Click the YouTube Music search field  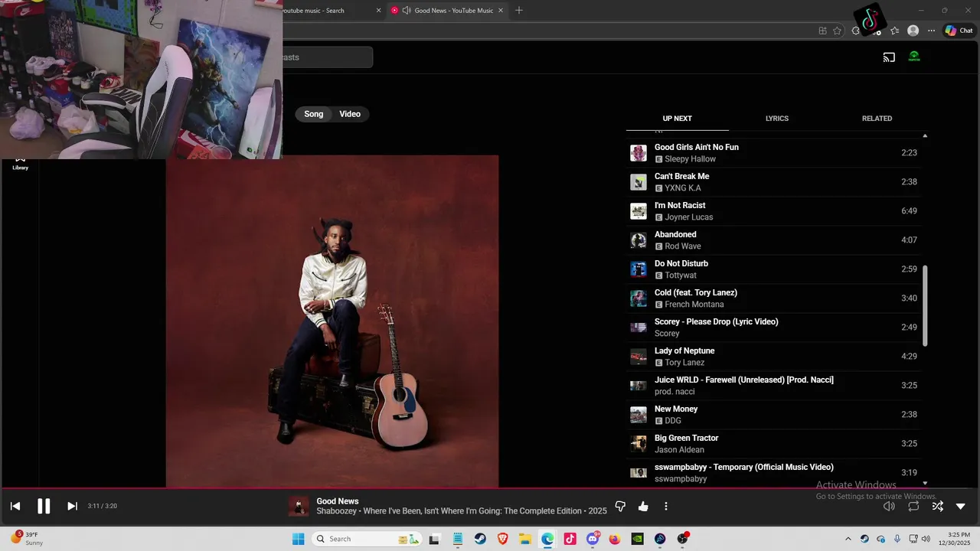tap(327, 57)
